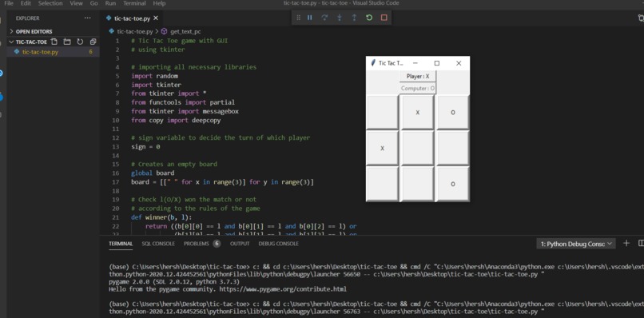Open the File menu
Viewport: 644px width, 318px height.
tap(9, 3)
